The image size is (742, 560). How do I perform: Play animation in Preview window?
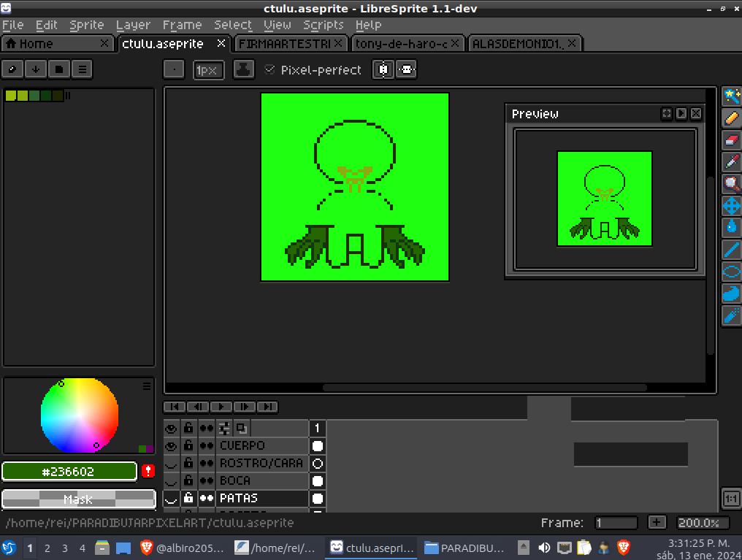coord(681,113)
